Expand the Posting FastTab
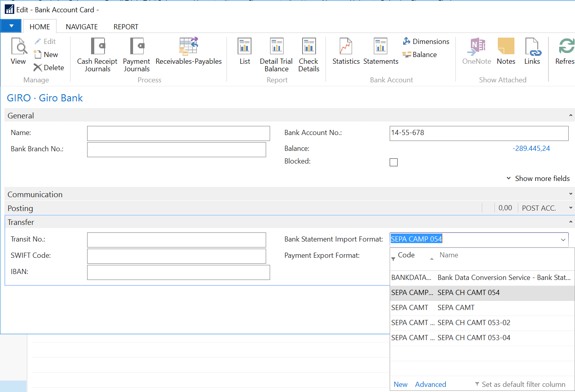Screen dimensions: 575x392 coord(571,208)
